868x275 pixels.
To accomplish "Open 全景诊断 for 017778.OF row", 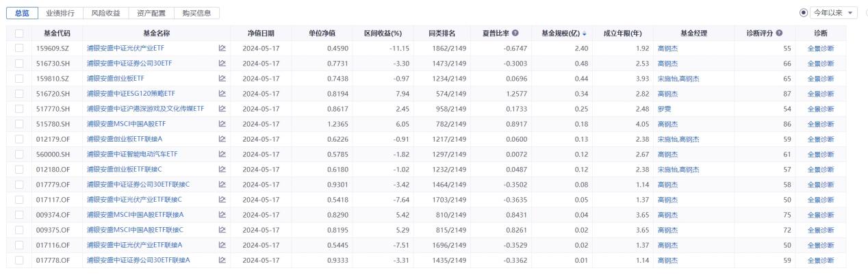I will [820, 260].
